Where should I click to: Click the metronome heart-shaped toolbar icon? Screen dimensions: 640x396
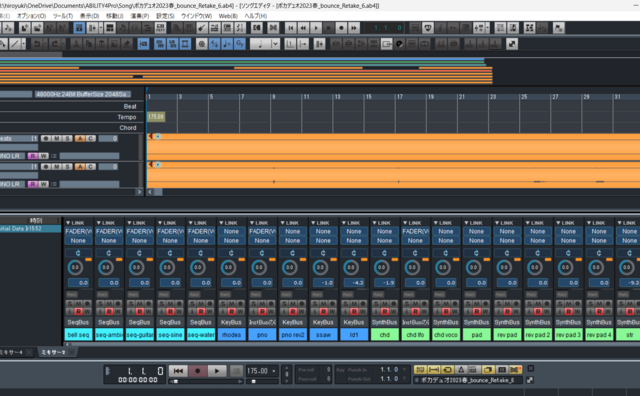pyautogui.click(x=428, y=28)
